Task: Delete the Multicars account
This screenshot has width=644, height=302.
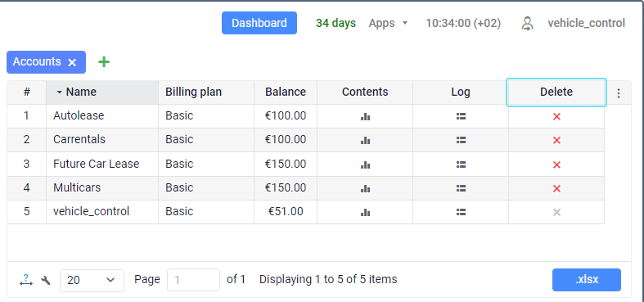Action: (556, 188)
